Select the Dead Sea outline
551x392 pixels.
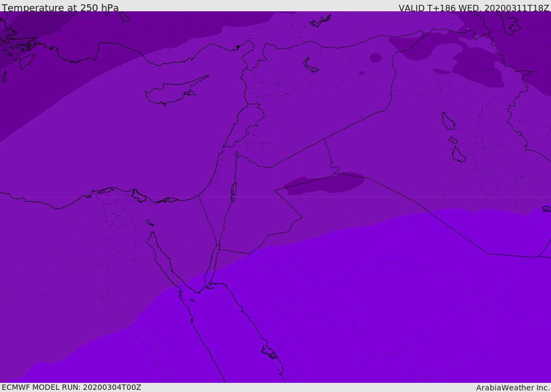click(234, 190)
